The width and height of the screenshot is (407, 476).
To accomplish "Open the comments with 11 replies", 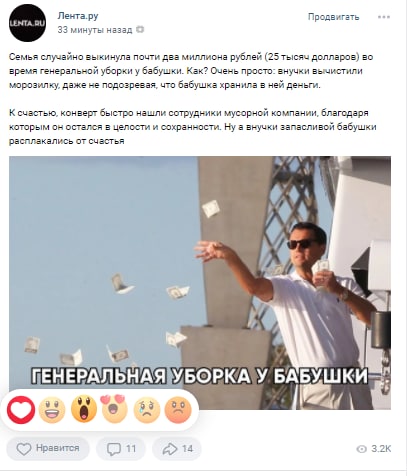I will 121,449.
